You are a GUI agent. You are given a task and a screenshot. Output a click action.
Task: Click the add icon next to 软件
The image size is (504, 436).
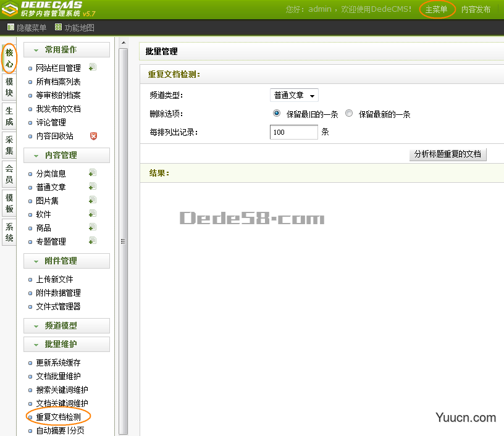(92, 213)
